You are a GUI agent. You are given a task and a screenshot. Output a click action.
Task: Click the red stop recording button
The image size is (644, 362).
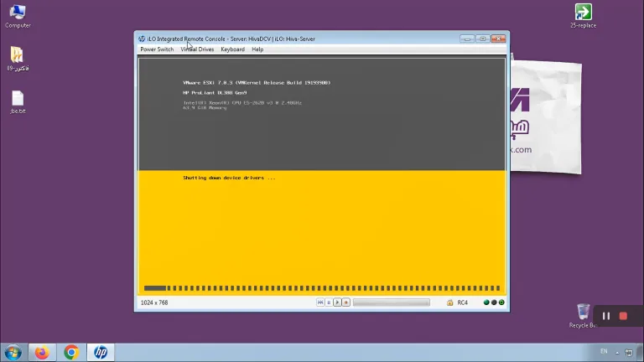[623, 316]
